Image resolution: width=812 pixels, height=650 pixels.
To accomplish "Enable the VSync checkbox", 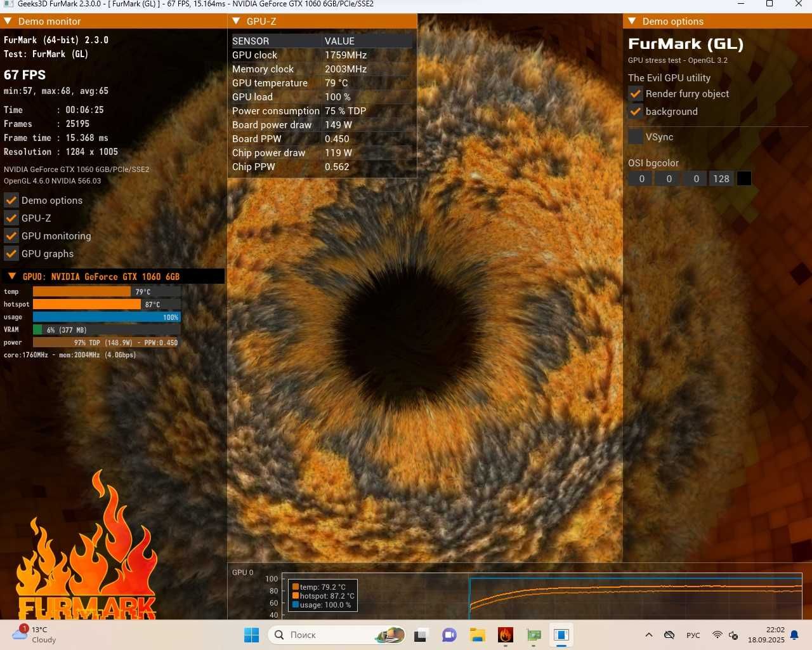I will pyautogui.click(x=636, y=137).
